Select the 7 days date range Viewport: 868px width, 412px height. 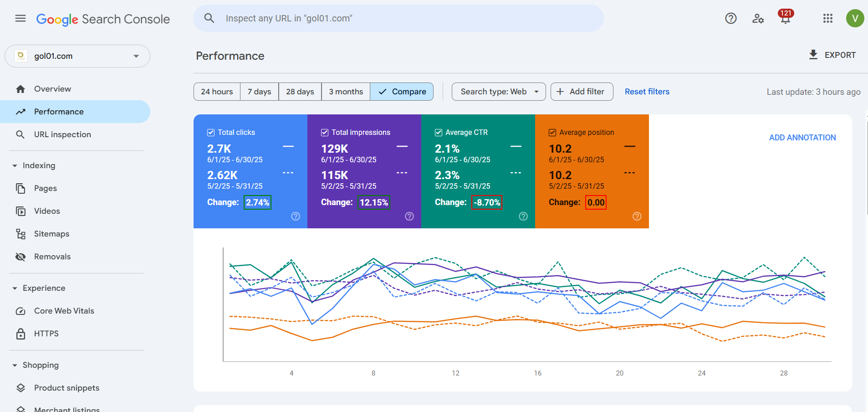[259, 92]
